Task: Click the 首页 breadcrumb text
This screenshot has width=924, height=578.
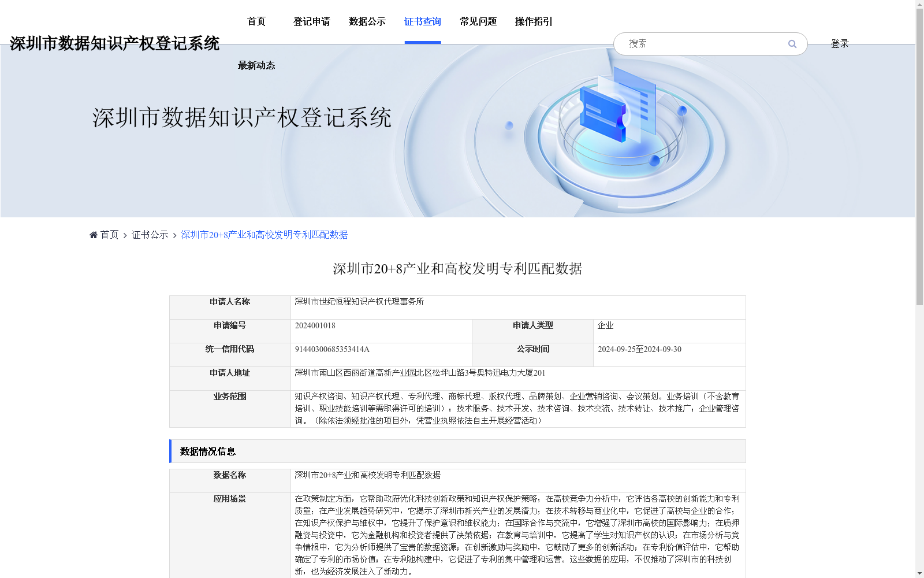Action: click(x=110, y=235)
